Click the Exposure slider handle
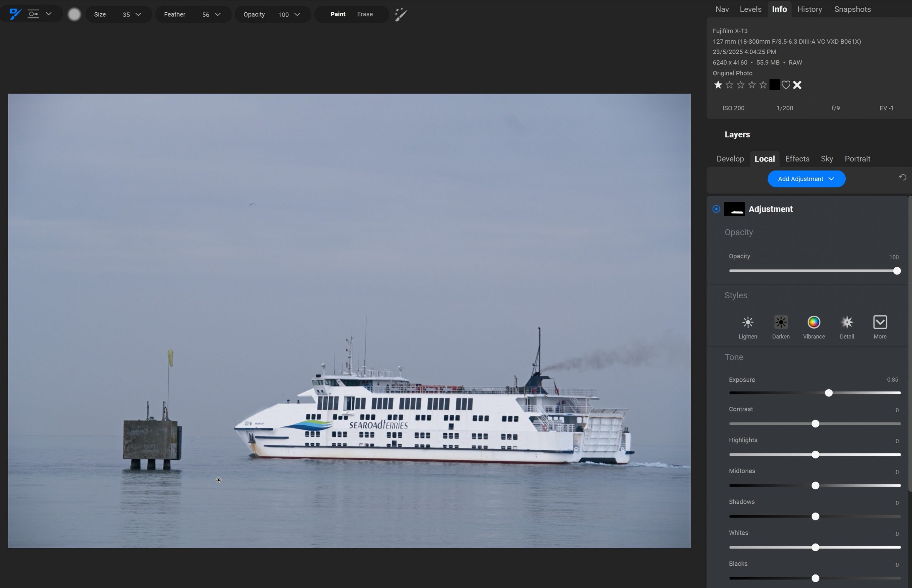 point(828,393)
